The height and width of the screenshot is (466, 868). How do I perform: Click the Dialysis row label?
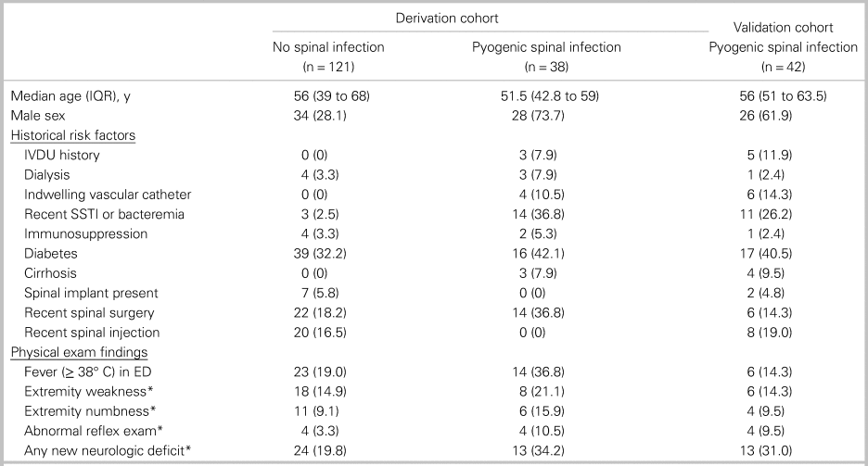47,173
